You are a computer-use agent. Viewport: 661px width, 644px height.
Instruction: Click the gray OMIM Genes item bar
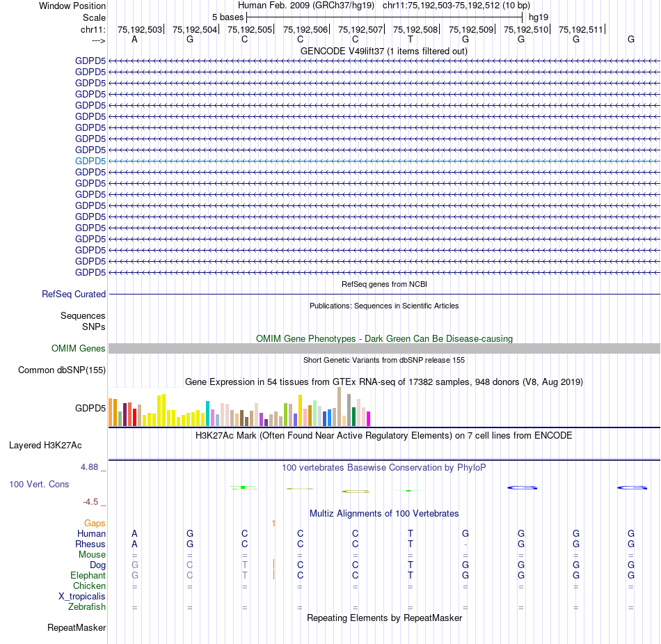click(x=385, y=348)
